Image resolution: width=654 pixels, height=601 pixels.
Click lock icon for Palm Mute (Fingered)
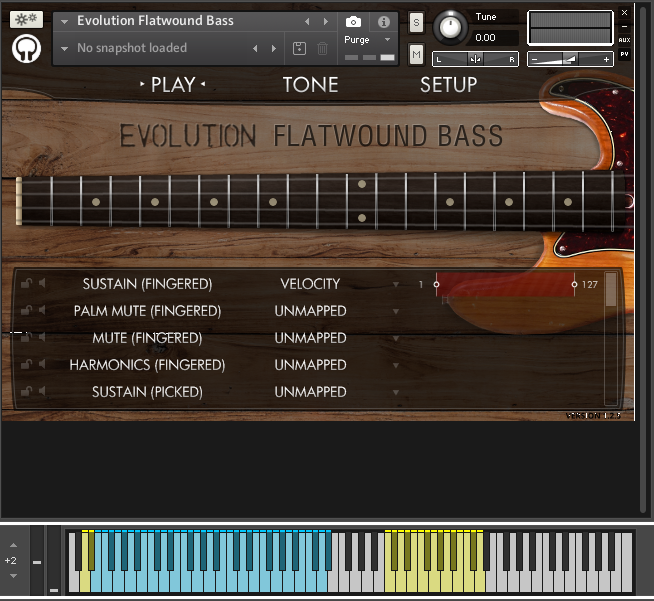[x=26, y=310]
